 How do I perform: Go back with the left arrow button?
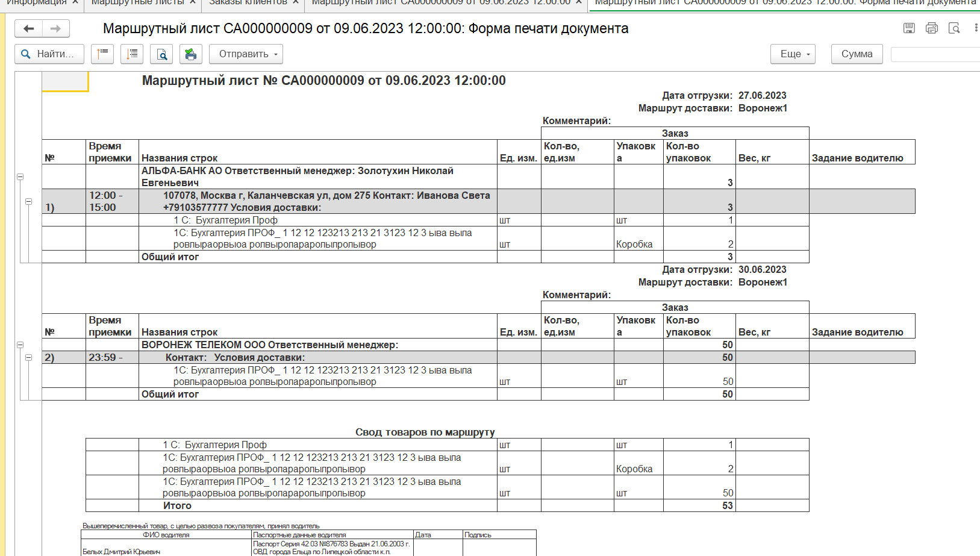28,28
